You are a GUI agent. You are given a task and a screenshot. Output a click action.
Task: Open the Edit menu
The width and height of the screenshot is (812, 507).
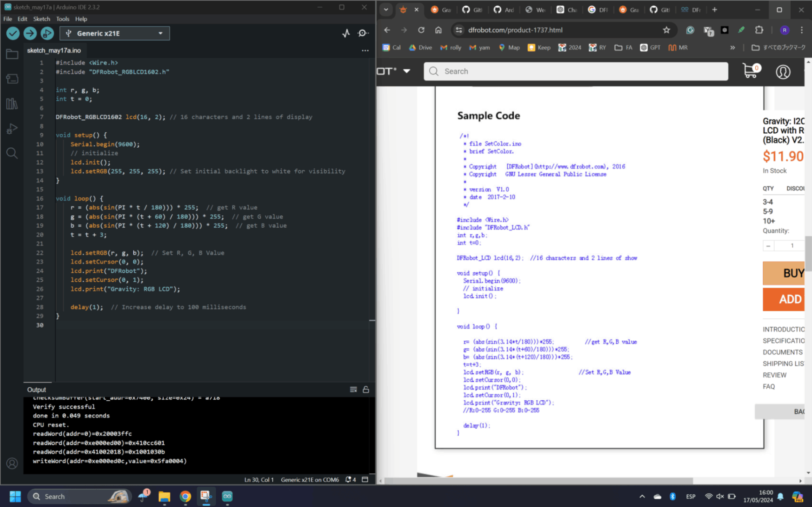pyautogui.click(x=23, y=19)
